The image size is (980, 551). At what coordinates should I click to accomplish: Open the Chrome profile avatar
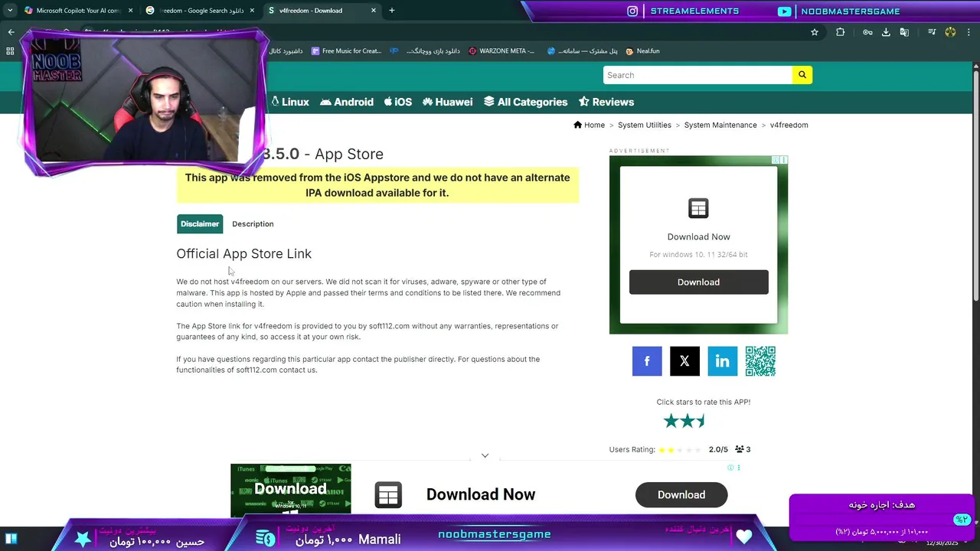coord(950,32)
